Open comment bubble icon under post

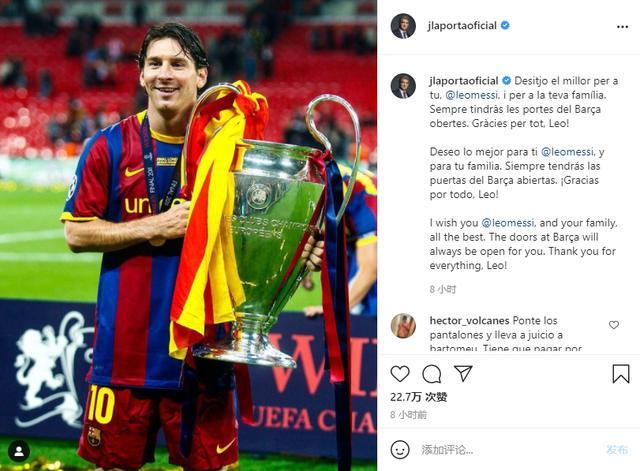tap(431, 373)
